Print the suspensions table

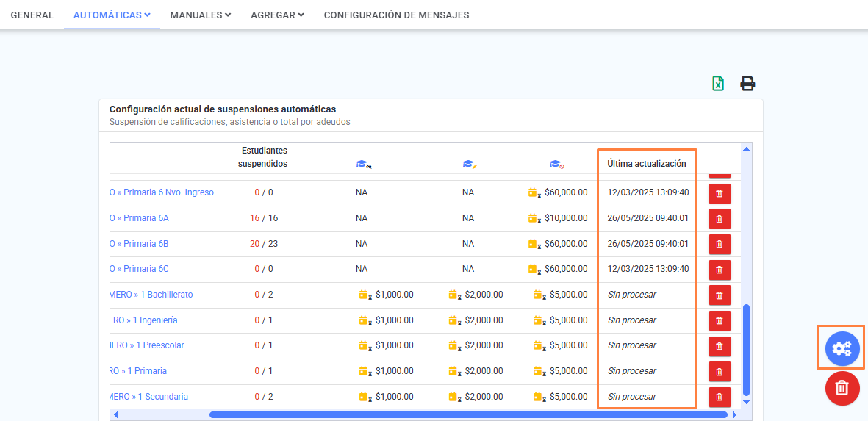click(748, 84)
